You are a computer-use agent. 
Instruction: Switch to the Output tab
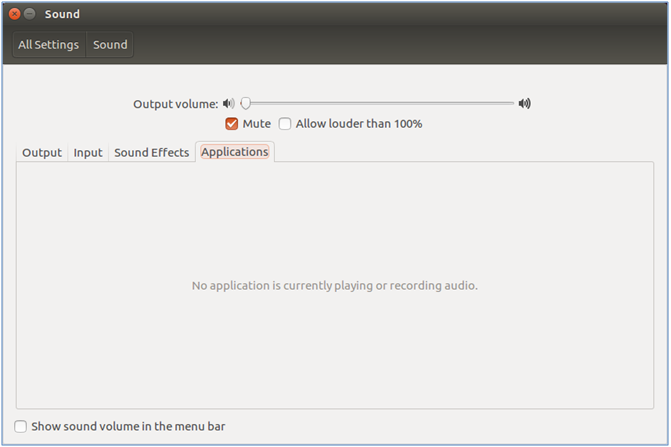[42, 153]
